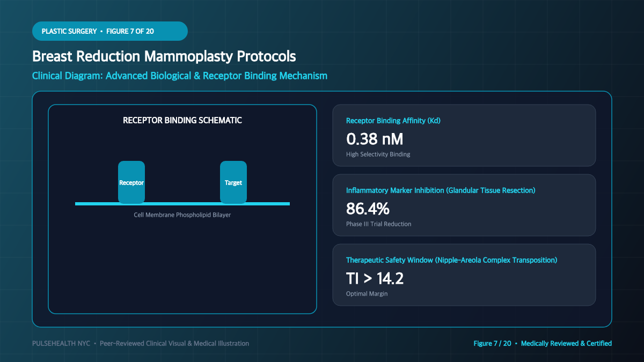Open the Therapeutic Safety Window card

click(x=464, y=275)
